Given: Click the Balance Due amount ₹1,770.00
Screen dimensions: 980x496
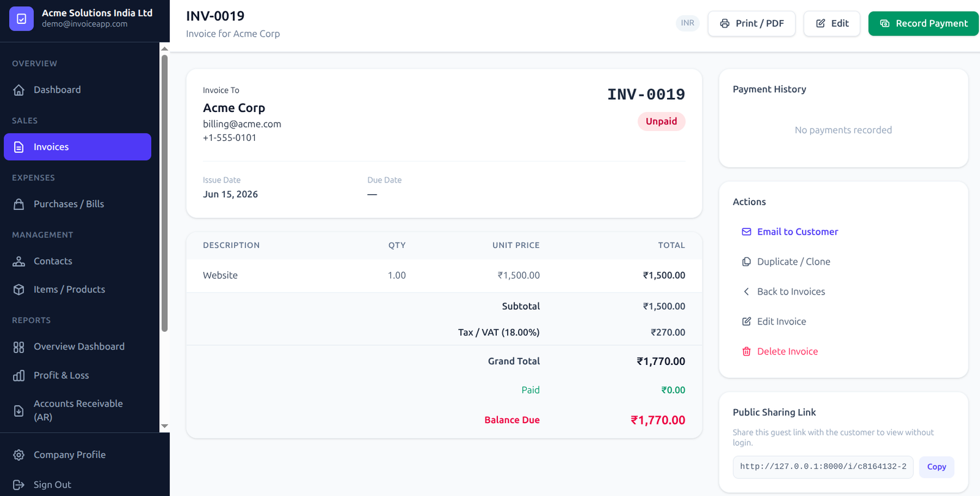Looking at the screenshot, I should pyautogui.click(x=658, y=420).
